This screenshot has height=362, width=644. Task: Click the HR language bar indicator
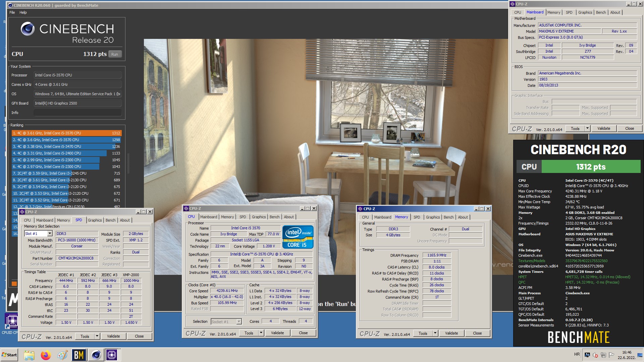(577, 354)
